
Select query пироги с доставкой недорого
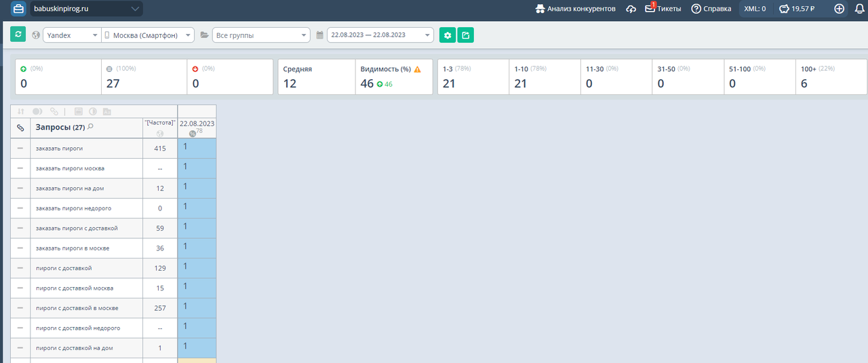tap(78, 328)
